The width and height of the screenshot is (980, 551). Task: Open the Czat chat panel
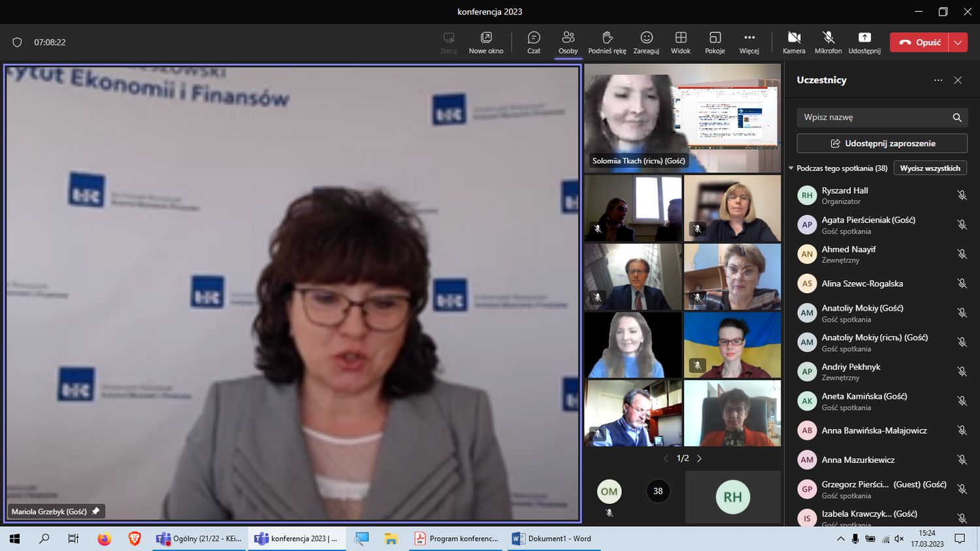[534, 42]
